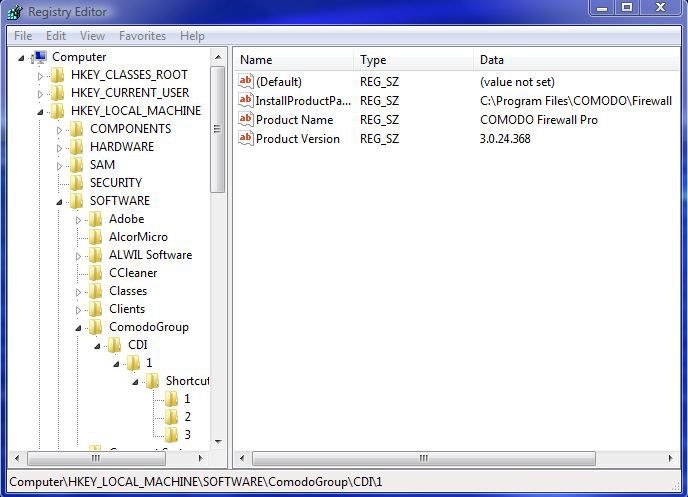Viewport: 688px width, 497px height.
Task: Open the View menu
Action: click(x=92, y=36)
